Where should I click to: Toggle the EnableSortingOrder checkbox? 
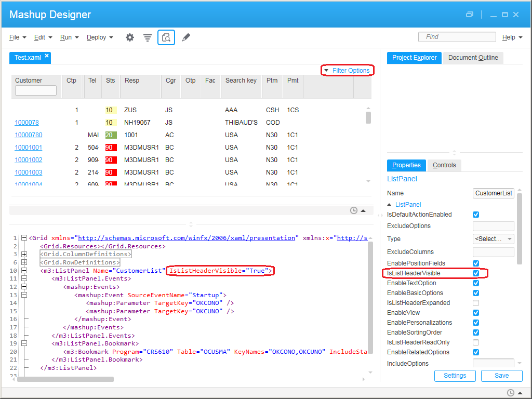click(476, 332)
